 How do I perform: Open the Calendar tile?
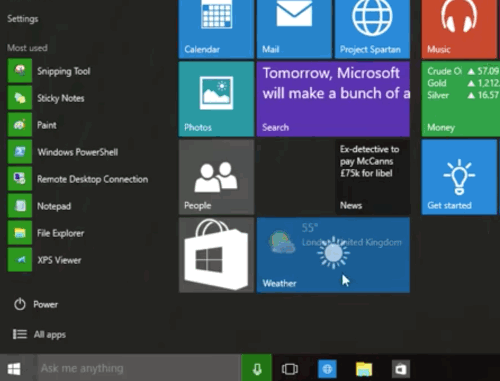click(x=216, y=29)
